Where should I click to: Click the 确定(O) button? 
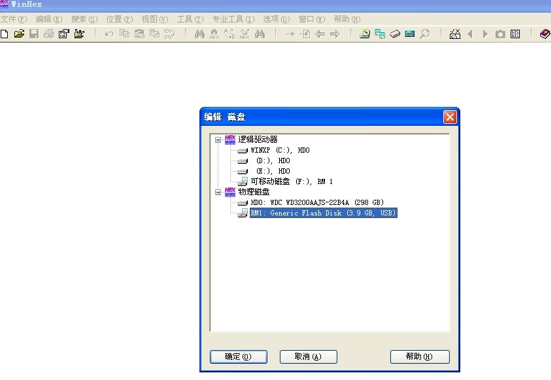click(x=239, y=357)
